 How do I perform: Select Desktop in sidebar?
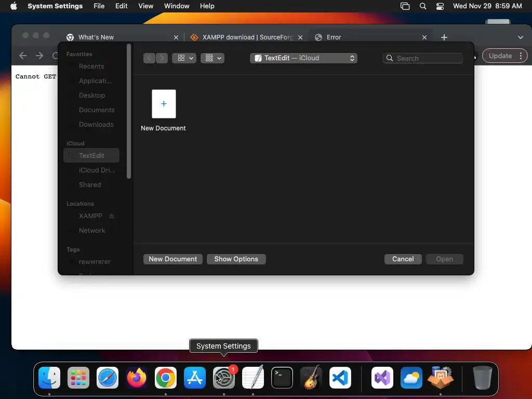[91, 96]
